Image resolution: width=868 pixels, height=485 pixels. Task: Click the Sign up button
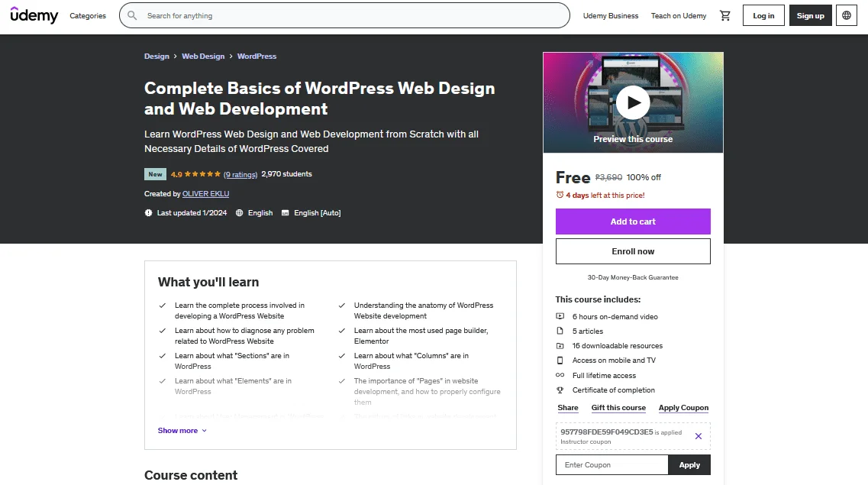point(811,15)
